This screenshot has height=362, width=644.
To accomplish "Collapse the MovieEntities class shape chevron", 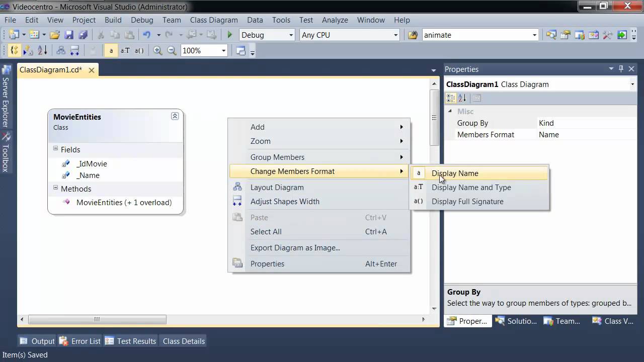I will click(175, 116).
